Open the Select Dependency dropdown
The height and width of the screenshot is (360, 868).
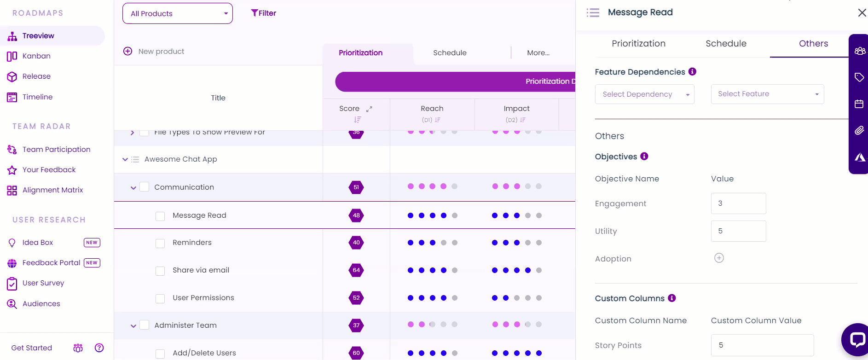(644, 94)
